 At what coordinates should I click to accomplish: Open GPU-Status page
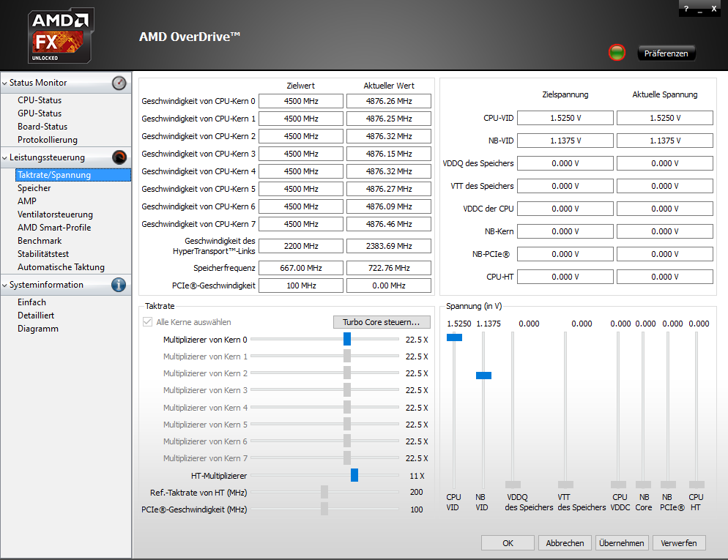coord(40,113)
